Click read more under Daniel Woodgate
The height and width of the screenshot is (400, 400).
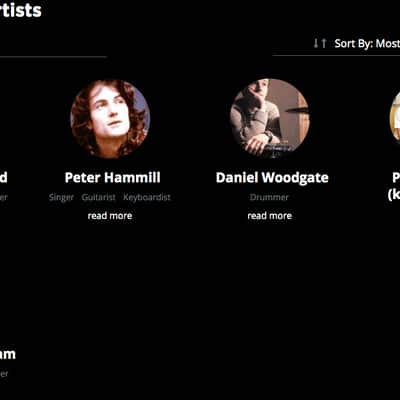pos(270,216)
